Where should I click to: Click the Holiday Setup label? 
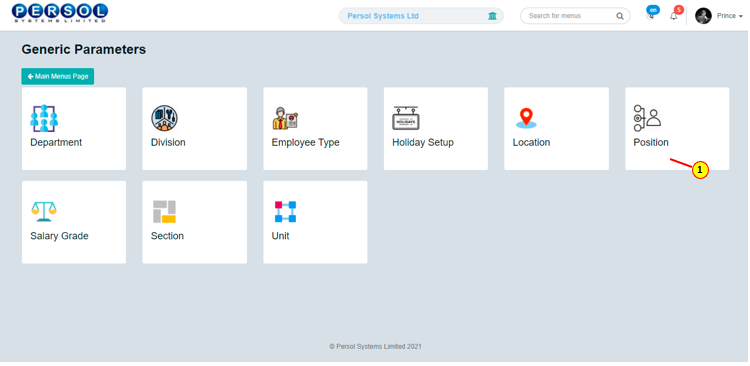tap(423, 143)
